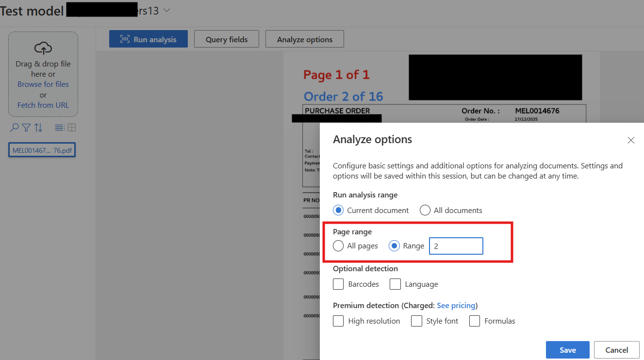This screenshot has width=644, height=360.
Task: Close the Analyze options dialog
Action: [631, 140]
